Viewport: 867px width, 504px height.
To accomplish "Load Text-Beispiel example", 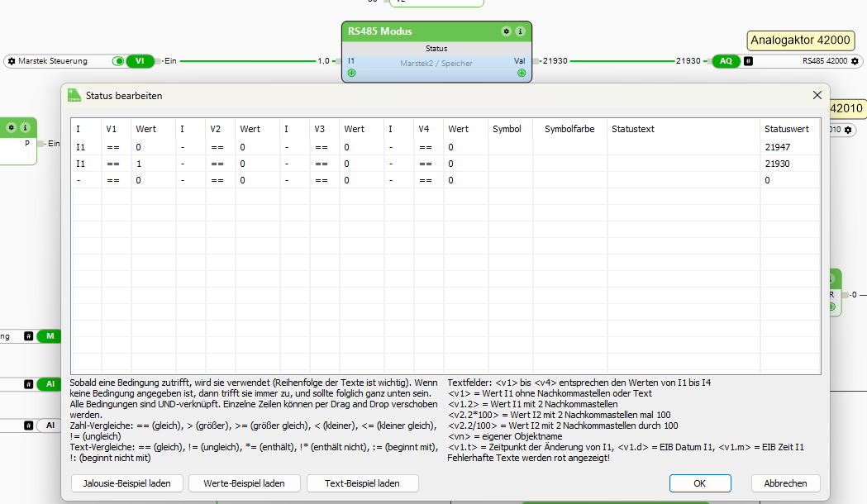I will [362, 483].
